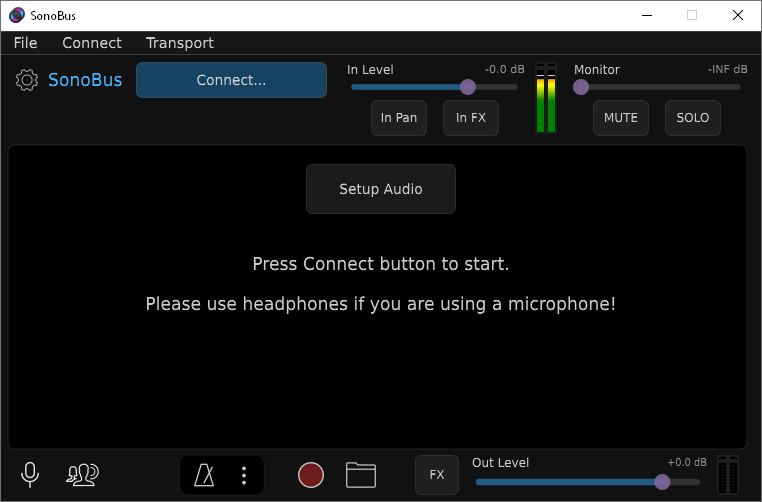Click the output level meter
762x502 pixels.
click(x=728, y=474)
